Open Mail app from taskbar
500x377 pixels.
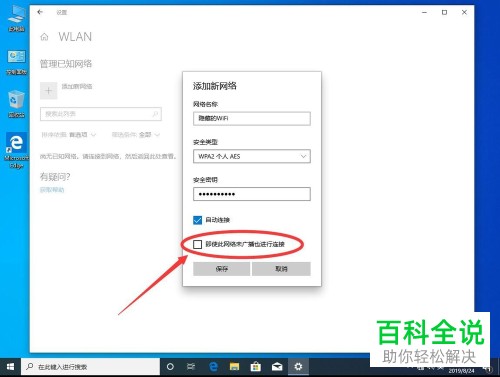[277, 367]
